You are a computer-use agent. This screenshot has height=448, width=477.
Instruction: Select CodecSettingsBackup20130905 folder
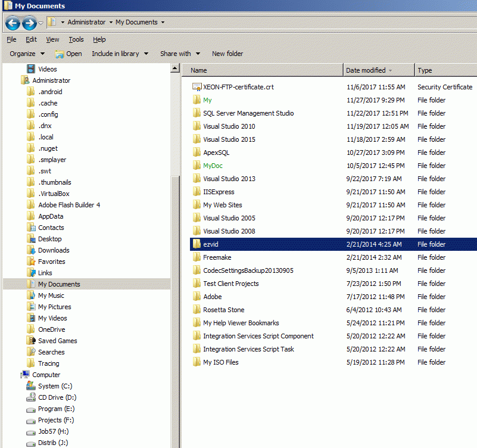click(243, 270)
